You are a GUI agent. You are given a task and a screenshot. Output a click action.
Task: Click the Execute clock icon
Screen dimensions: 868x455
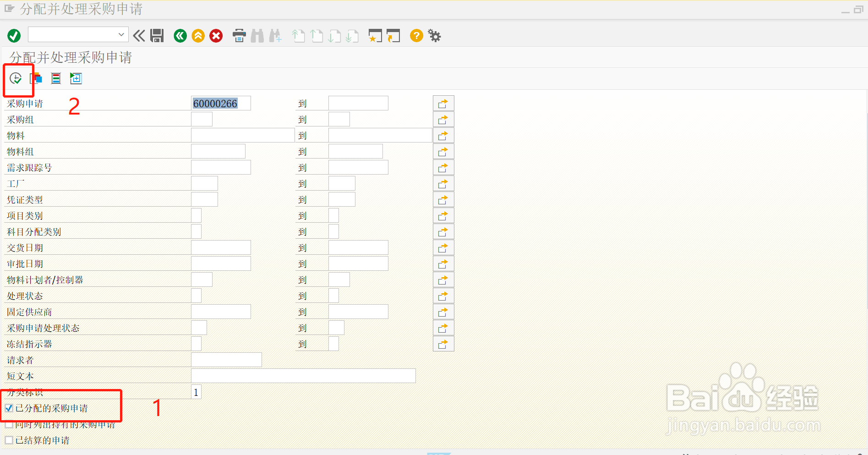(x=16, y=78)
